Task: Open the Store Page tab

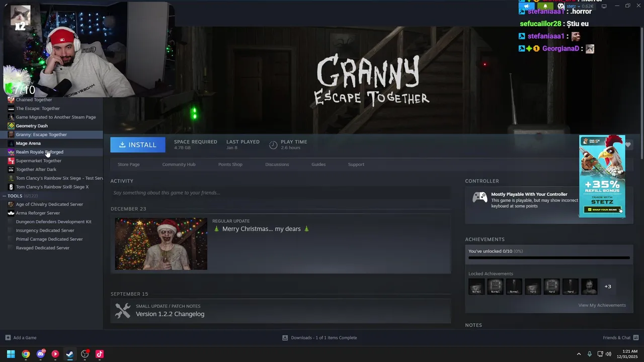Action: coord(129,164)
